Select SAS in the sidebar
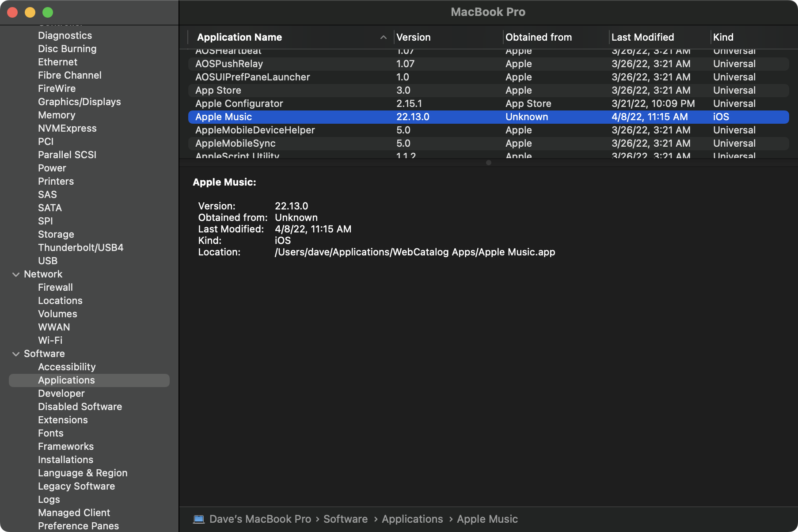Image resolution: width=798 pixels, height=532 pixels. pos(47,194)
